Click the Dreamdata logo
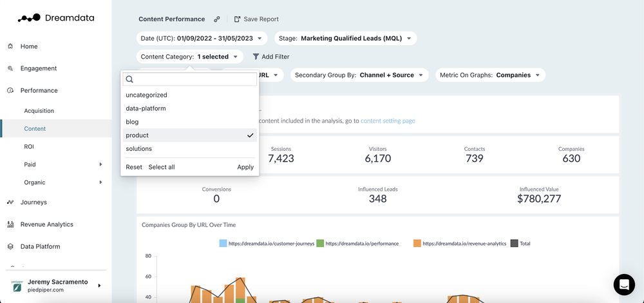The height and width of the screenshot is (303, 644). [x=56, y=17]
